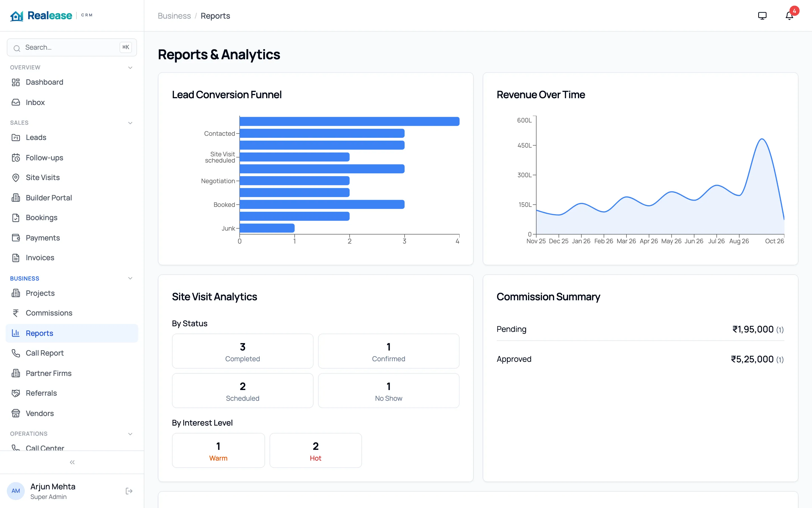The width and height of the screenshot is (812, 508).
Task: Click the Vendors storefront icon
Action: (16, 413)
